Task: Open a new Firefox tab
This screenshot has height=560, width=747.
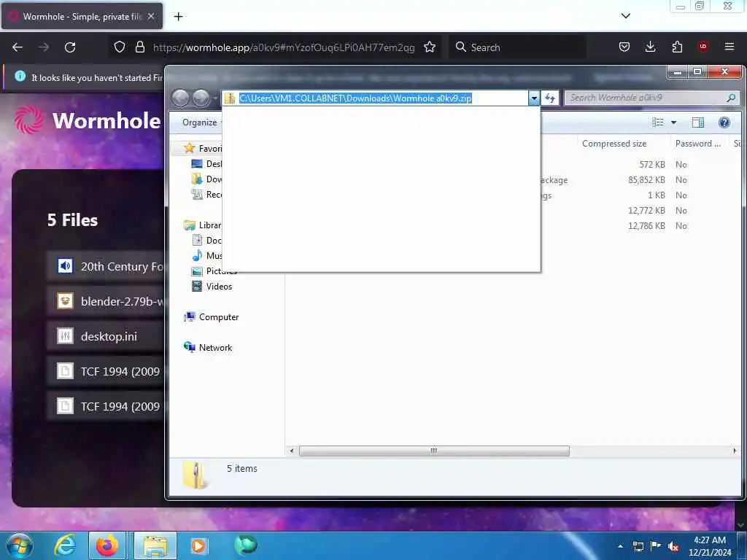Action: (178, 17)
